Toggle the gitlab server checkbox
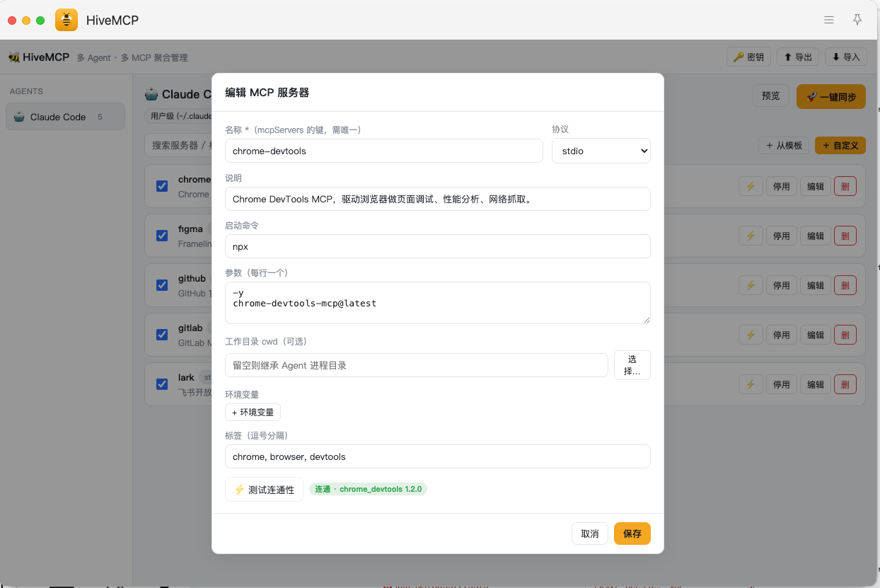 (x=162, y=335)
